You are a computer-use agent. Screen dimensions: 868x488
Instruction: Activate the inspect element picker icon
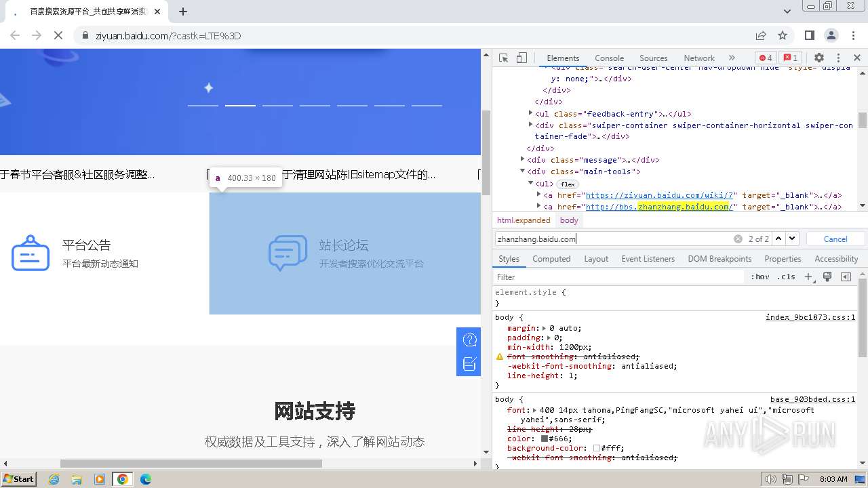(x=503, y=58)
